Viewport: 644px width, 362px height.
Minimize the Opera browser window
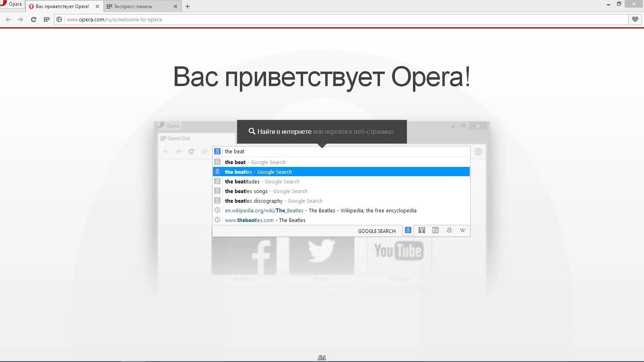point(609,4)
